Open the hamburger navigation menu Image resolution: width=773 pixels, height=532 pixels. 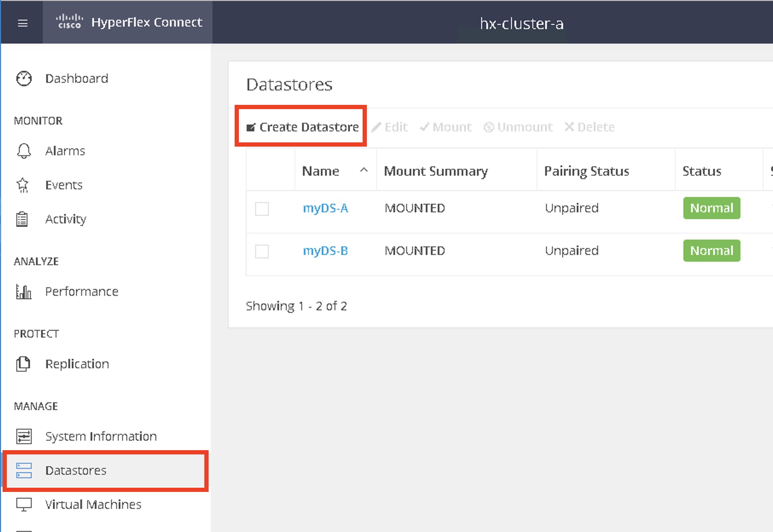pyautogui.click(x=23, y=23)
